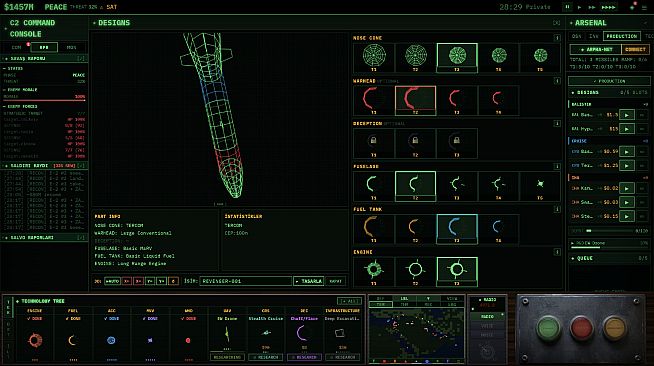
Task: Collapse the Enemy Forces section
Action: (44, 106)
